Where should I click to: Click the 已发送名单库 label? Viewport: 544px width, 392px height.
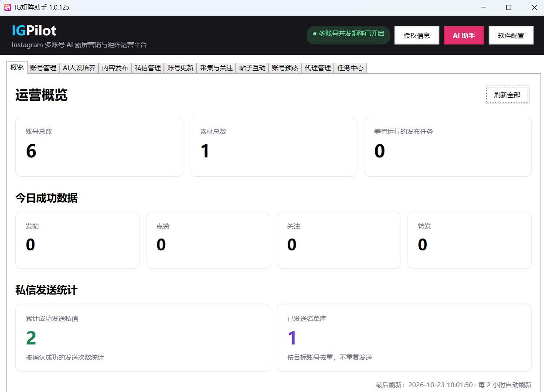click(x=307, y=319)
